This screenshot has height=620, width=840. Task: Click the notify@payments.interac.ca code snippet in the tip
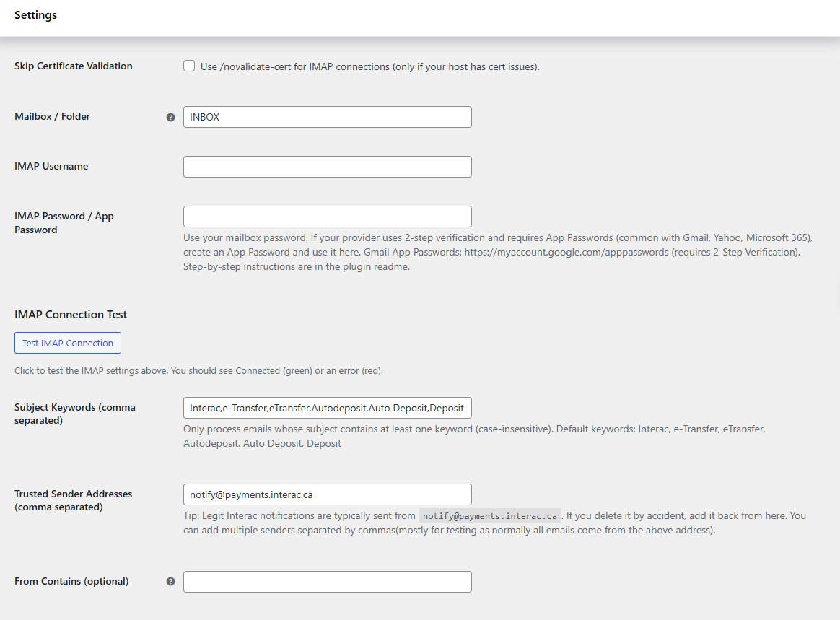(x=489, y=516)
